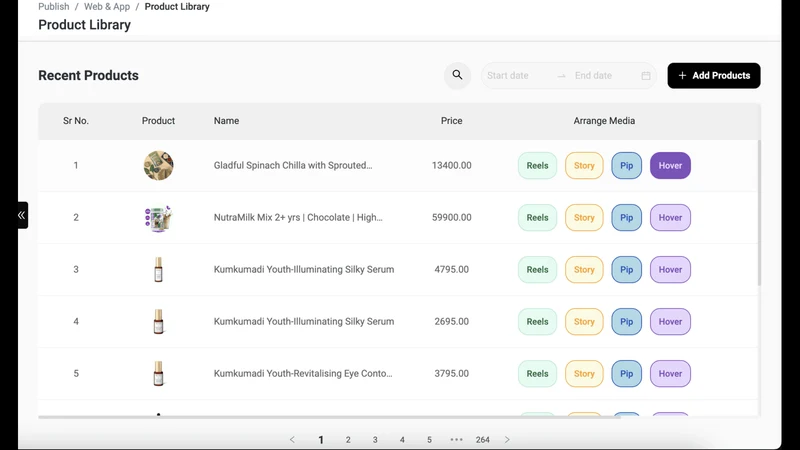Click eye contour thumbnail in row 5
The height and width of the screenshot is (450, 800).
click(x=158, y=373)
